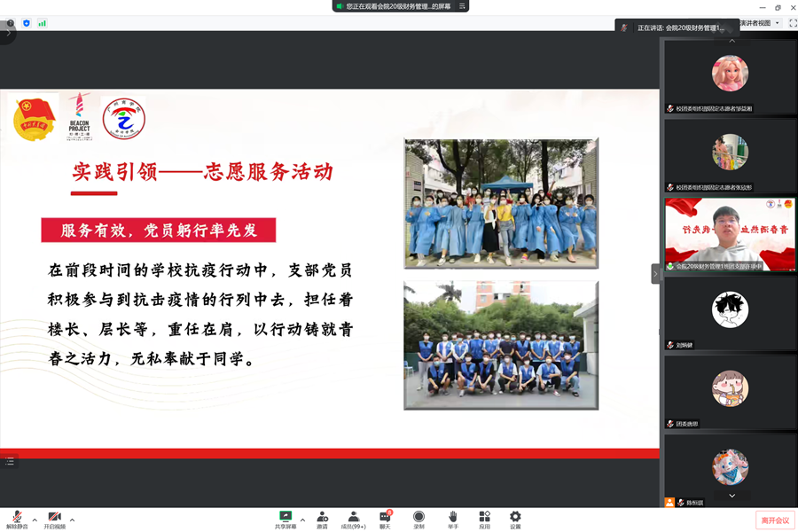Leave the meeting (离开会议)
This screenshot has height=532, width=798.
point(774,520)
